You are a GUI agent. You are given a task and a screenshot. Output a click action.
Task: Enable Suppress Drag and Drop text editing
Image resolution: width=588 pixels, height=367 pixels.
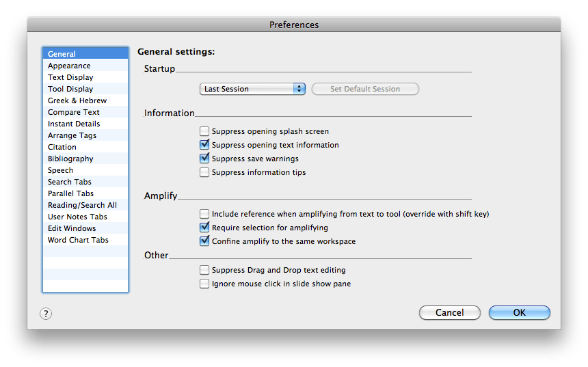tap(204, 270)
